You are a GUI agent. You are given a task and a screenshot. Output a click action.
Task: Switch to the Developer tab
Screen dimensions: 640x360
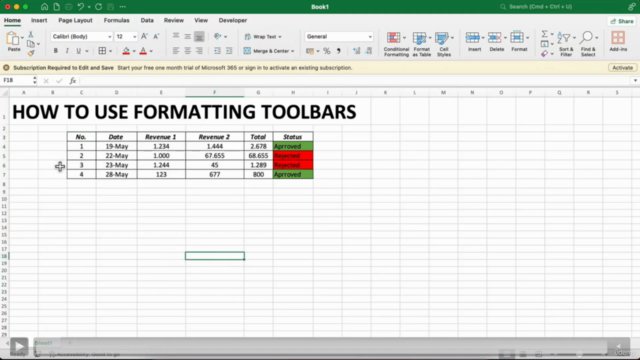click(x=233, y=20)
